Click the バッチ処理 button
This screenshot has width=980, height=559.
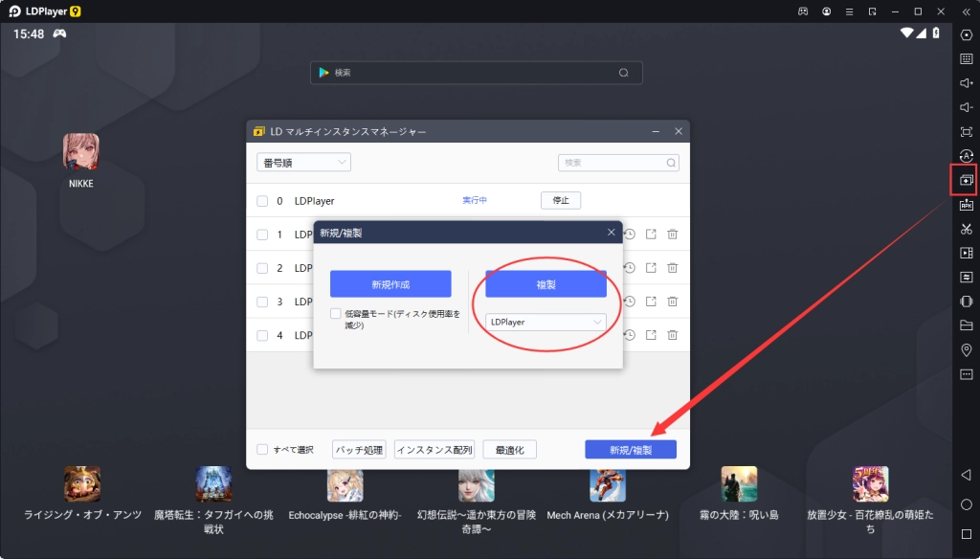point(360,450)
